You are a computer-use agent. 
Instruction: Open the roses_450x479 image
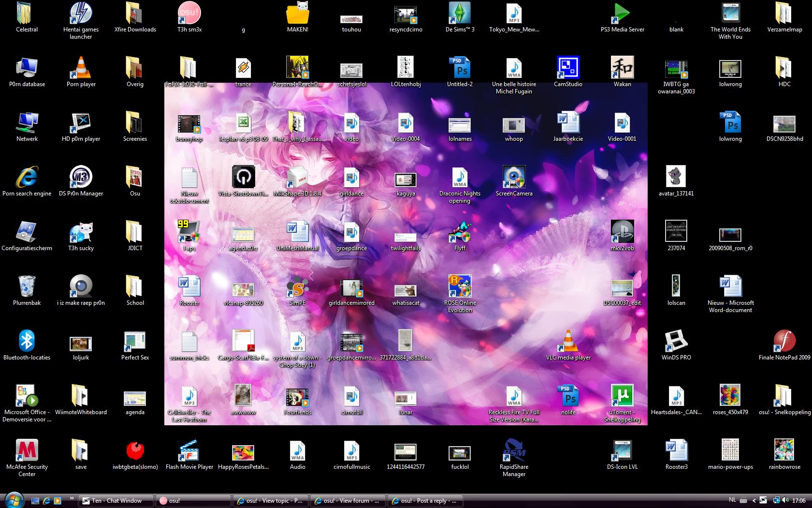[730, 401]
